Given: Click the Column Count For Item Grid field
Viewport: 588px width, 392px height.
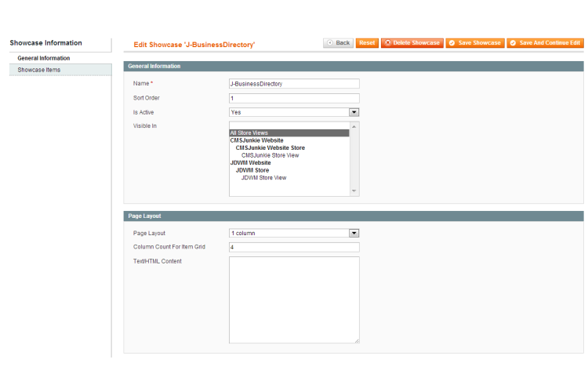Looking at the screenshot, I should (294, 247).
